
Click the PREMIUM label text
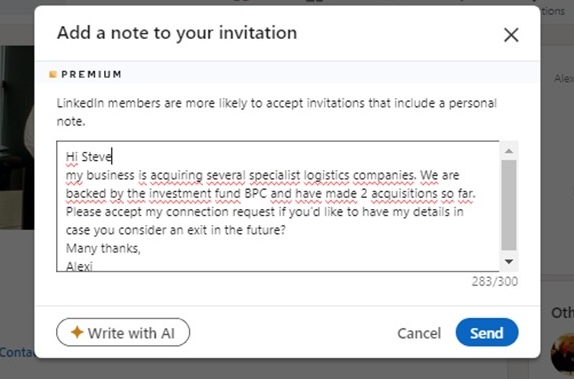point(92,74)
